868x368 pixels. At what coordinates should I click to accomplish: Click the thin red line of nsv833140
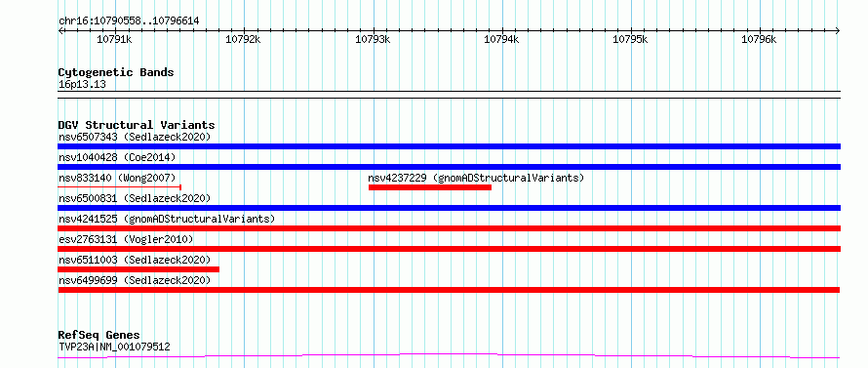(120, 187)
